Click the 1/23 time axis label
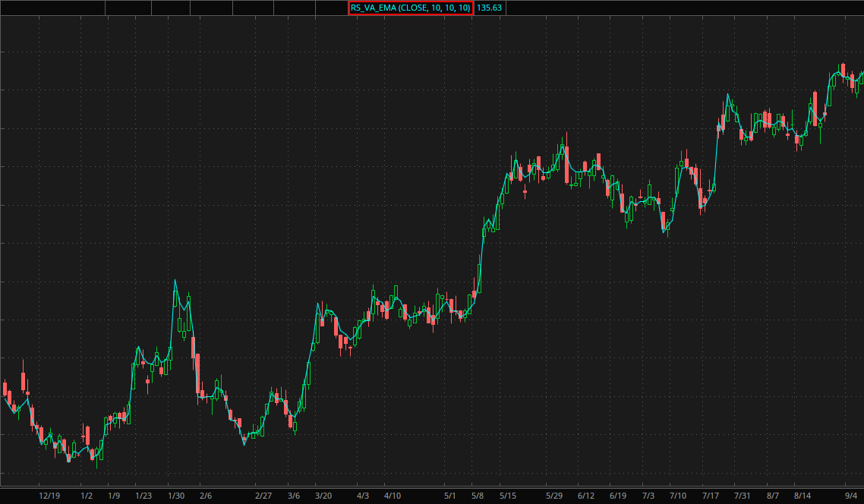This screenshot has height=504, width=864. (x=143, y=496)
